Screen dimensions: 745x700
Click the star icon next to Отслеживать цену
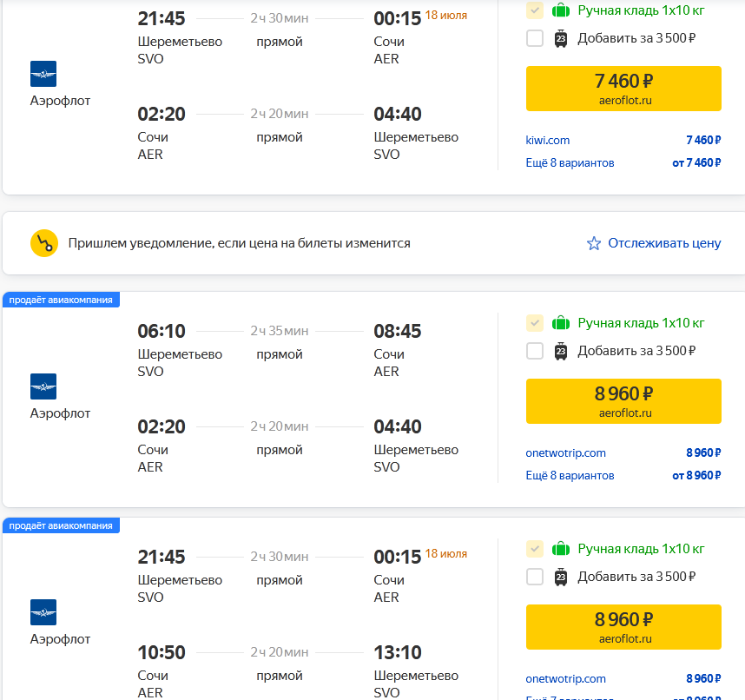(x=594, y=243)
